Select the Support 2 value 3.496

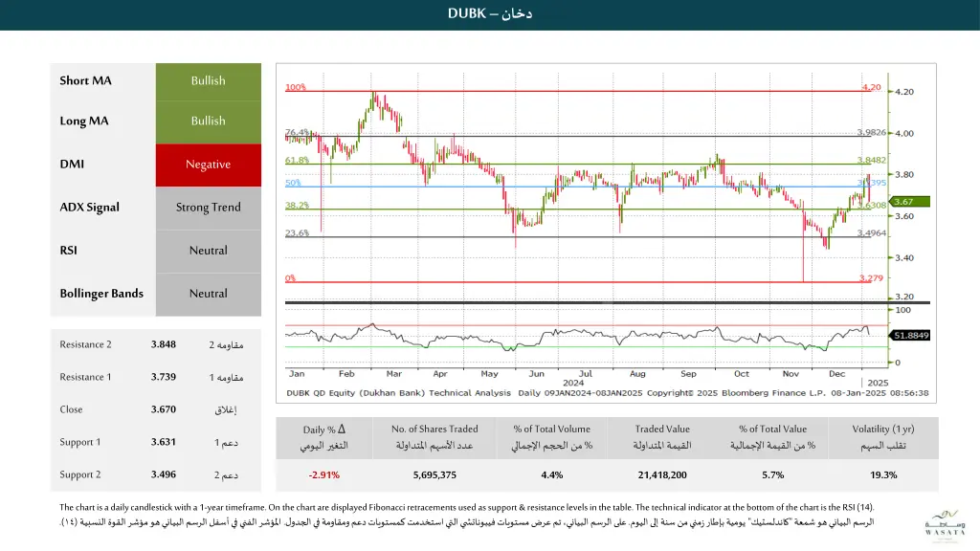tap(163, 474)
